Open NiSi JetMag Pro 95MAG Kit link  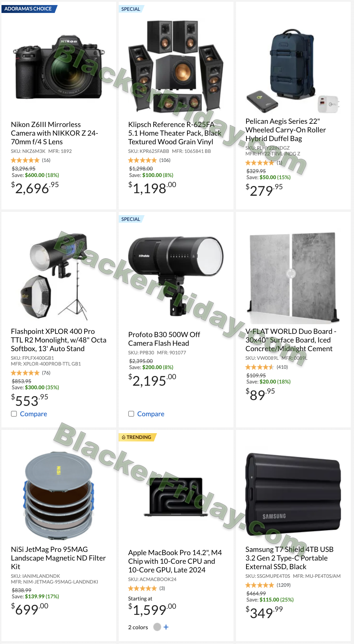click(x=58, y=558)
